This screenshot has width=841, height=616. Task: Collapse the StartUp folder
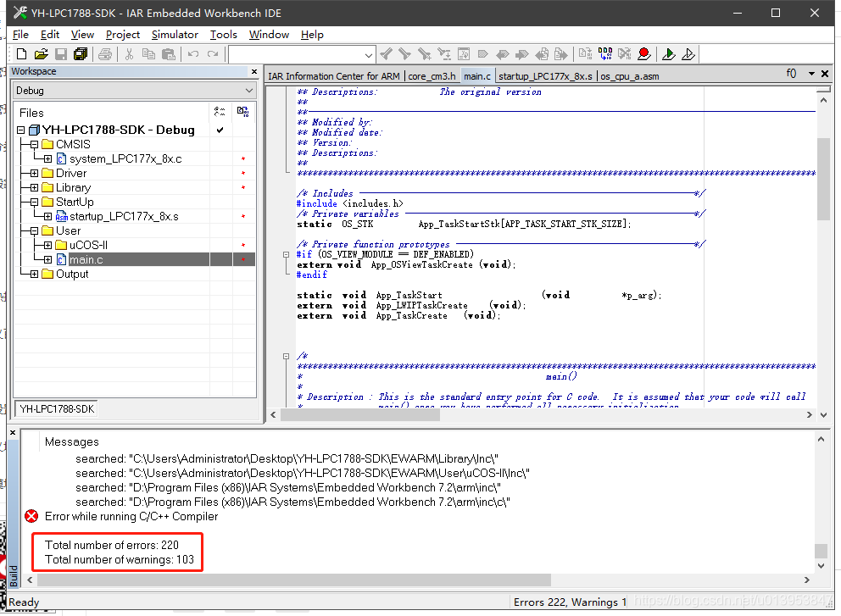[34, 203]
